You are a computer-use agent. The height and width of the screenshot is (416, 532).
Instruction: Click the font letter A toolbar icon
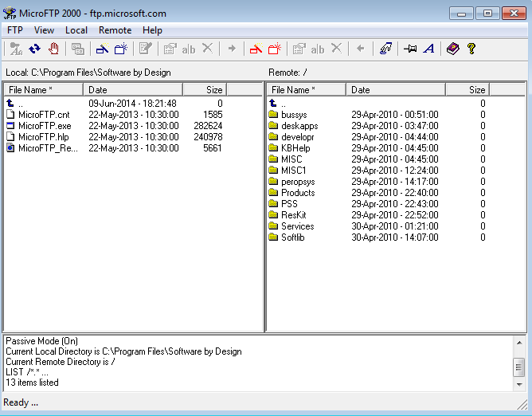429,49
